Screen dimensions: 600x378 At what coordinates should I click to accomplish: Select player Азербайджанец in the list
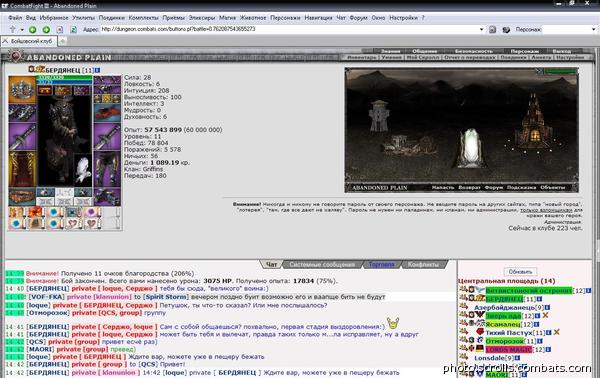[504, 307]
